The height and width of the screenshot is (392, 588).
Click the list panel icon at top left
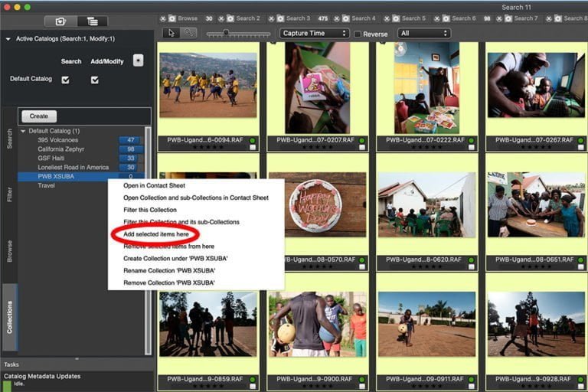click(x=92, y=21)
